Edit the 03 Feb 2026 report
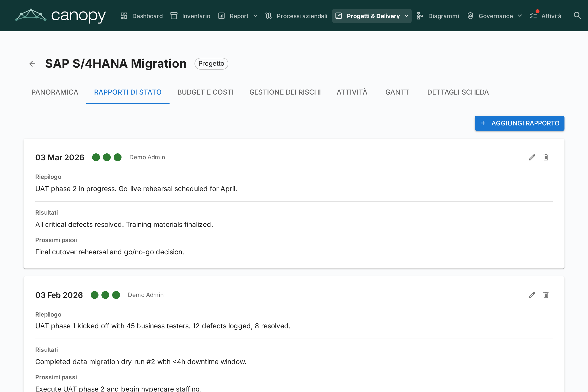 [532, 295]
